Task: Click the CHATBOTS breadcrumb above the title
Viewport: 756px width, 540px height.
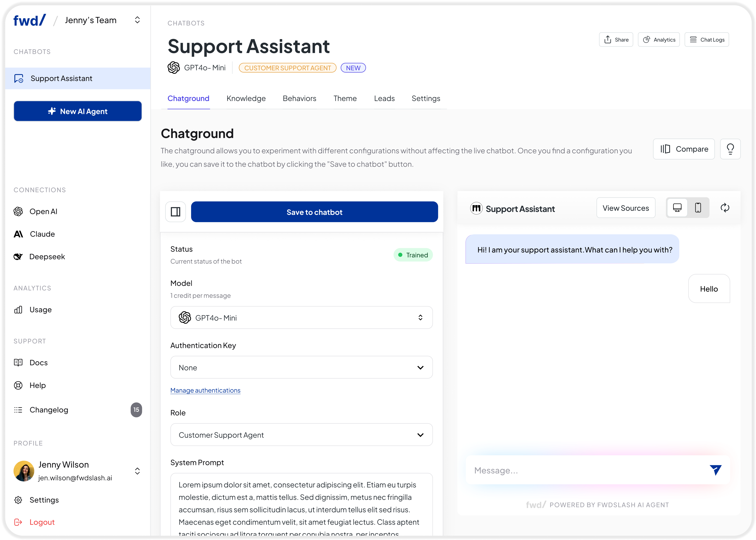Action: (x=186, y=23)
